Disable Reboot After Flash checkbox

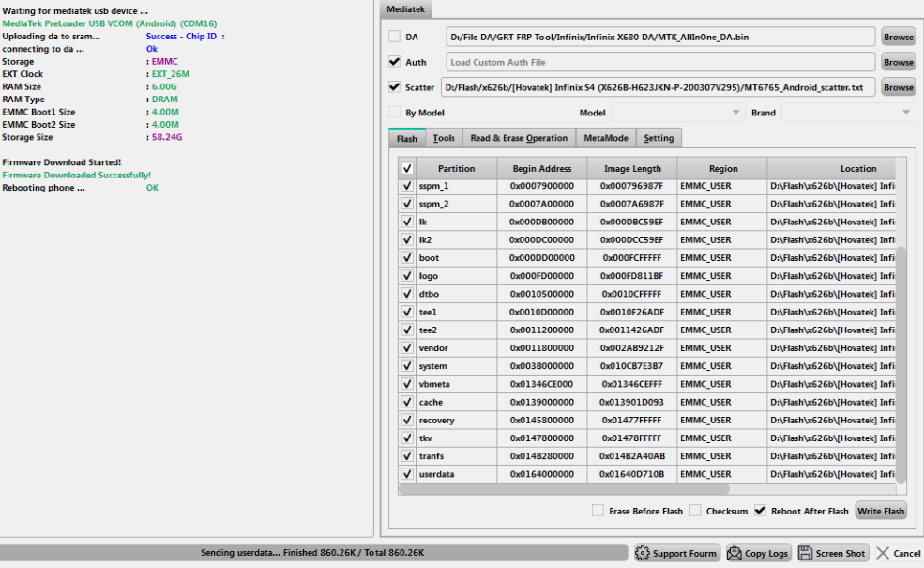coord(760,511)
